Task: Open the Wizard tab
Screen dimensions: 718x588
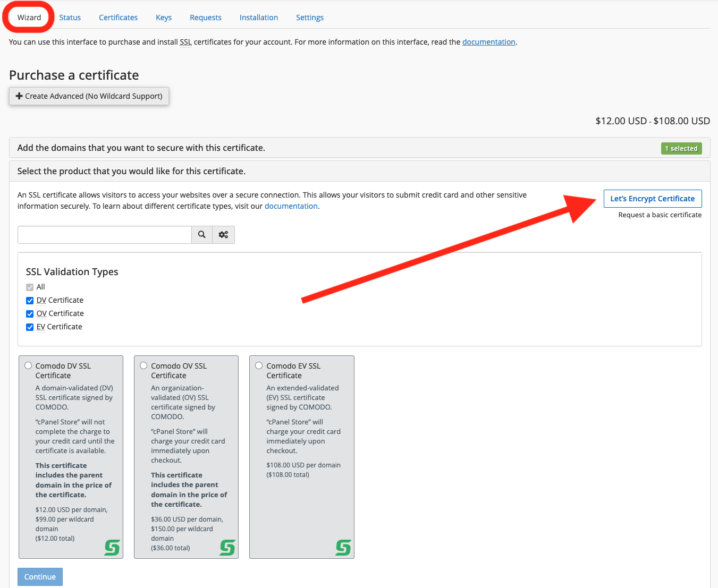Action: (x=29, y=18)
